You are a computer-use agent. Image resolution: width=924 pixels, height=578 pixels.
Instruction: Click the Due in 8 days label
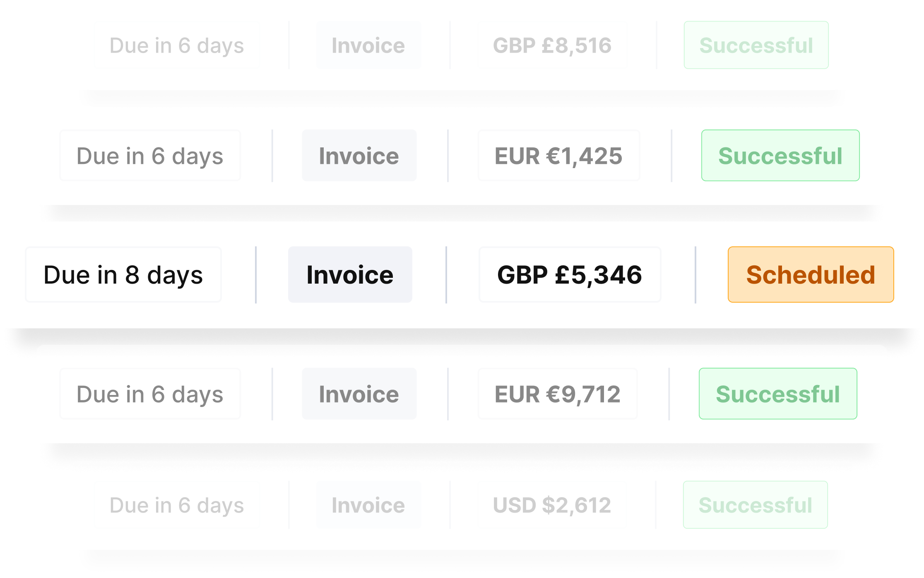[x=123, y=275]
